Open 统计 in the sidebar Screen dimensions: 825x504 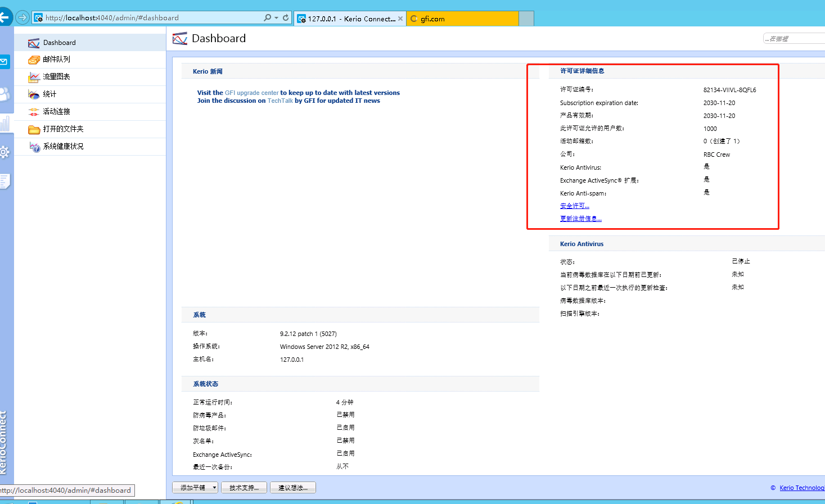coord(90,94)
